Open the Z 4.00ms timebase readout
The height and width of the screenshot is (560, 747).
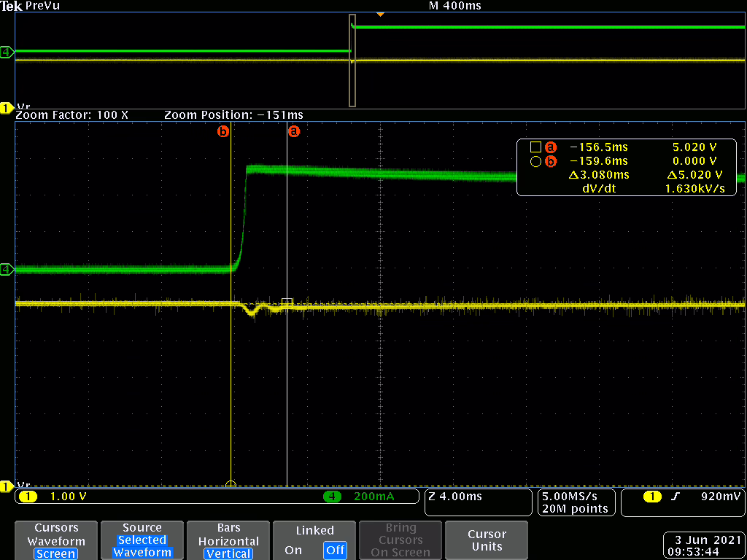478,502
